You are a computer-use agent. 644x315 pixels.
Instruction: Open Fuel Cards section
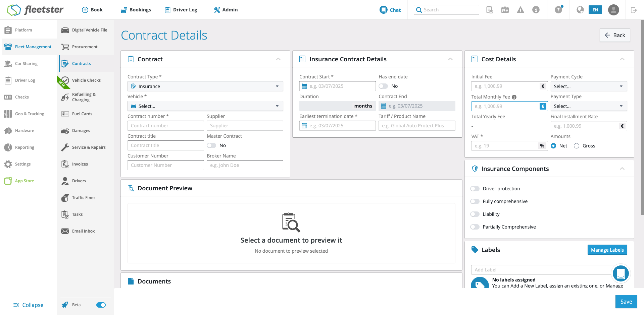[x=86, y=114]
